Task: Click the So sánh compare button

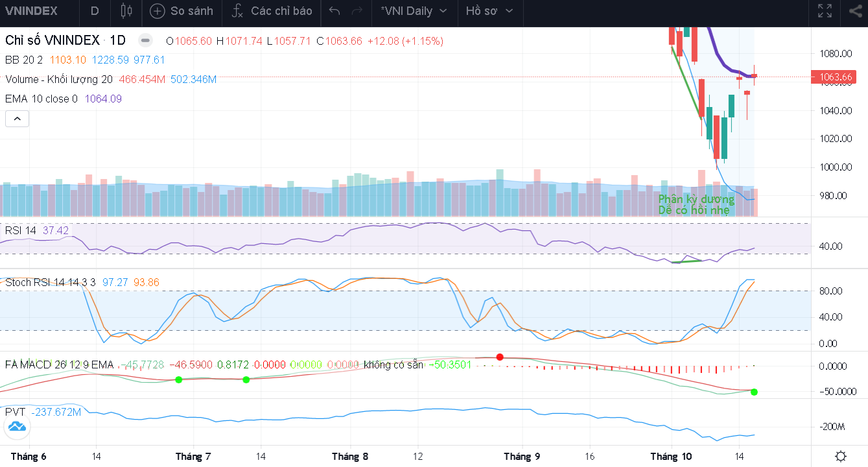Action: pos(182,11)
